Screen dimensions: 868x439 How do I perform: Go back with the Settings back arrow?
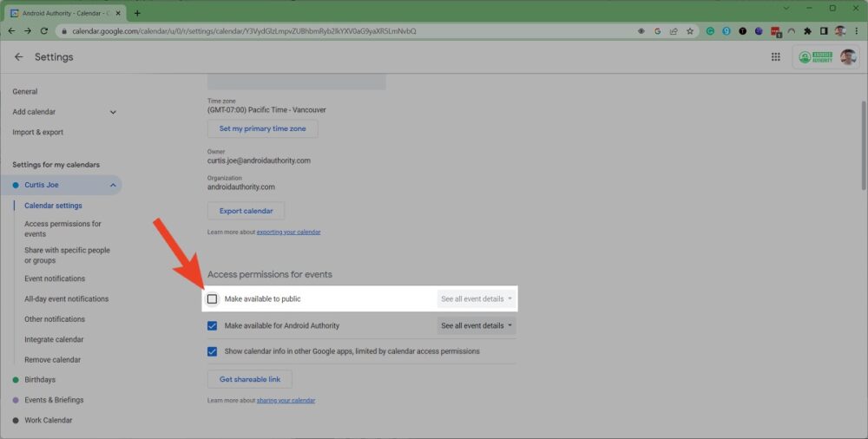click(19, 57)
